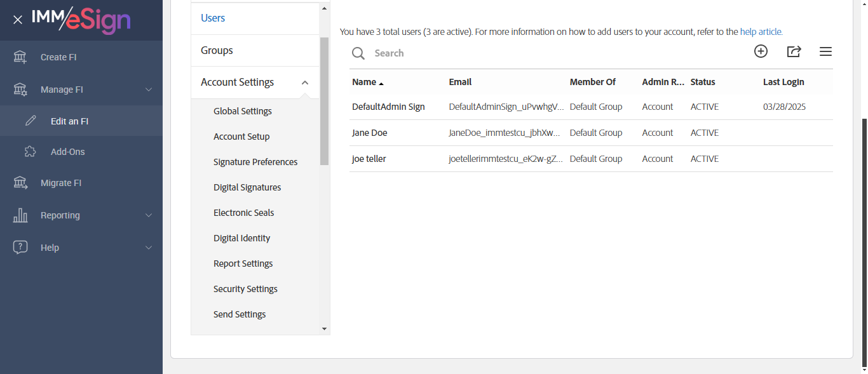Open Security Settings menu item
868x374 pixels.
[245, 289]
